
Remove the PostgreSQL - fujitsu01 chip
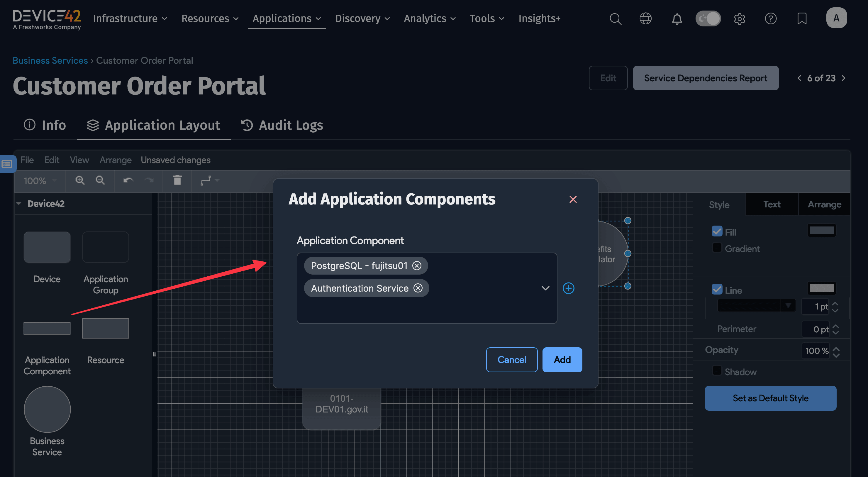tap(417, 266)
